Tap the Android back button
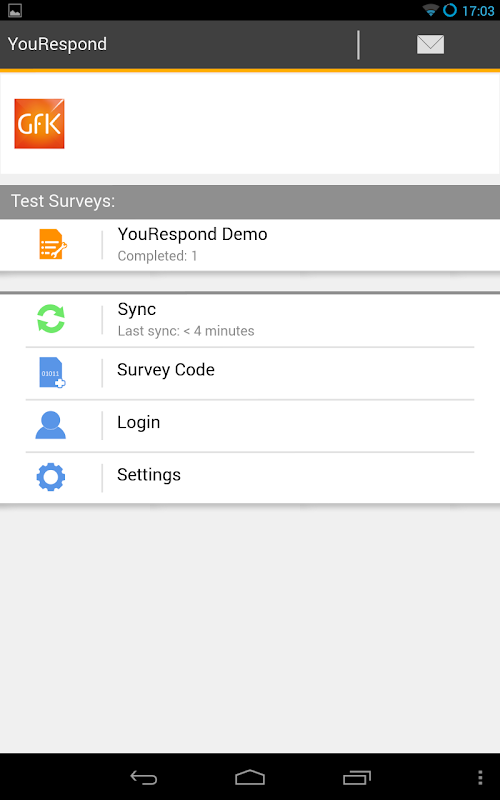 (x=143, y=778)
